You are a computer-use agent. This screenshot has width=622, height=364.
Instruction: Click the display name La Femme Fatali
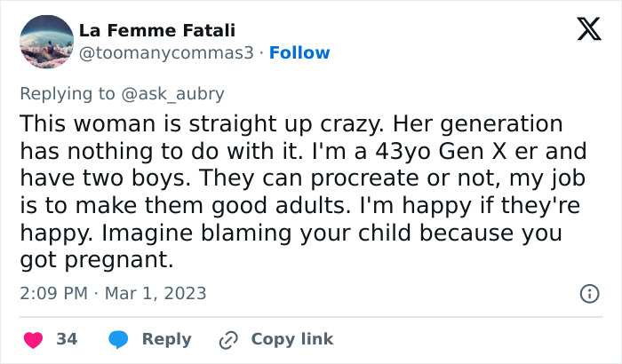click(157, 31)
